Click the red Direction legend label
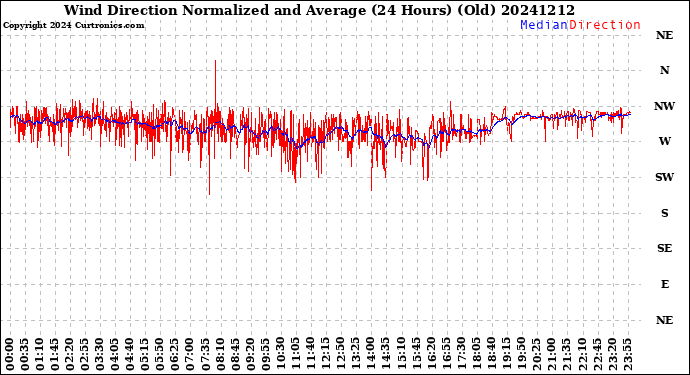Image resolution: width=690 pixels, height=375 pixels. 605,25
